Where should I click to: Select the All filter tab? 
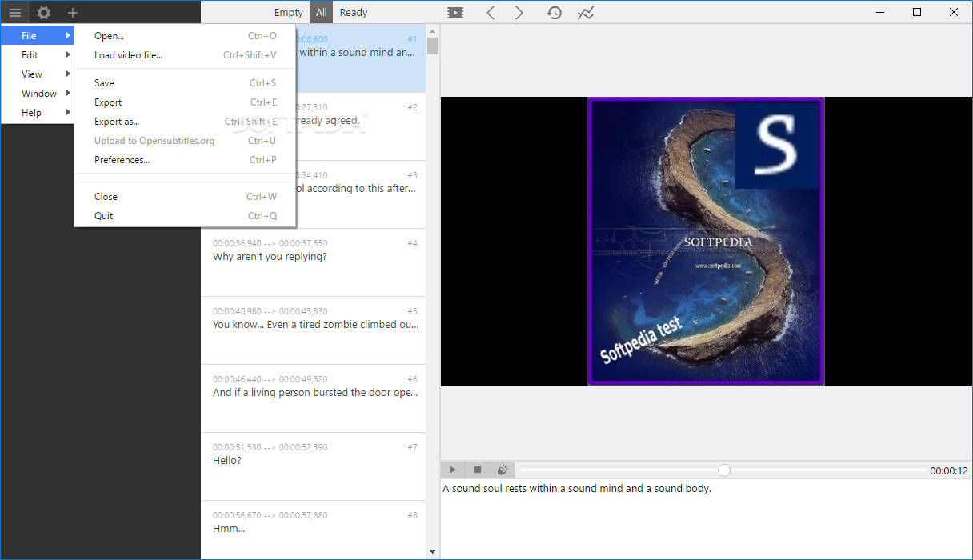322,13
